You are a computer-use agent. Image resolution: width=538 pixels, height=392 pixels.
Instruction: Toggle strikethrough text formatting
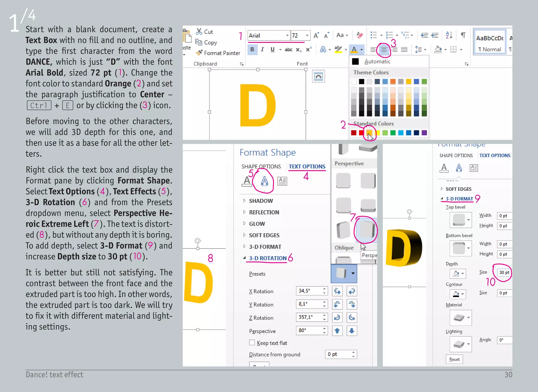[288, 49]
